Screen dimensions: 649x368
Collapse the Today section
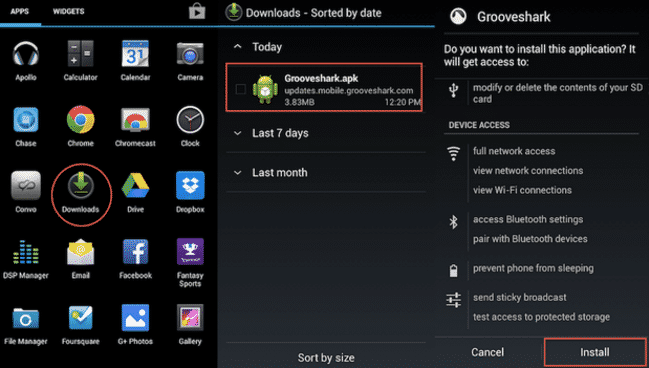(238, 47)
